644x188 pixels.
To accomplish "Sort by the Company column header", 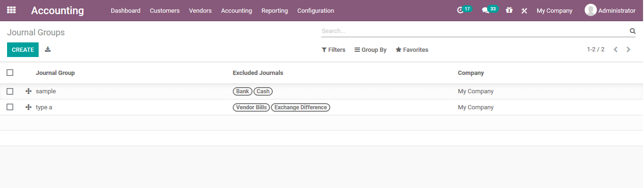I will pos(471,73).
